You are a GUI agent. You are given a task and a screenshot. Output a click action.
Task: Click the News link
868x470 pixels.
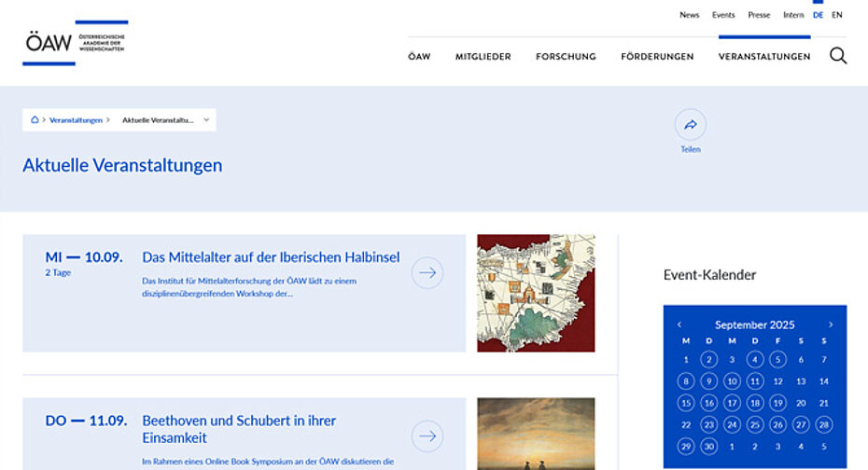(x=689, y=15)
